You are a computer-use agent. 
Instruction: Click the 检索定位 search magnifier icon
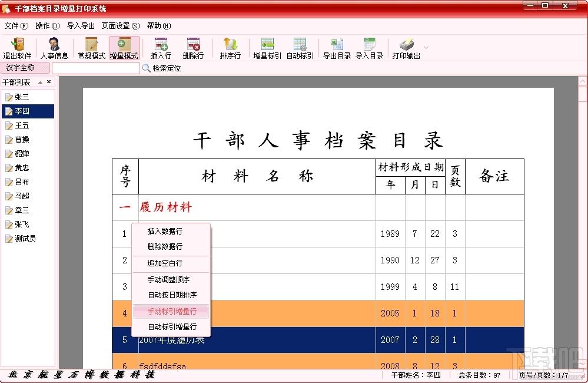tap(146, 68)
